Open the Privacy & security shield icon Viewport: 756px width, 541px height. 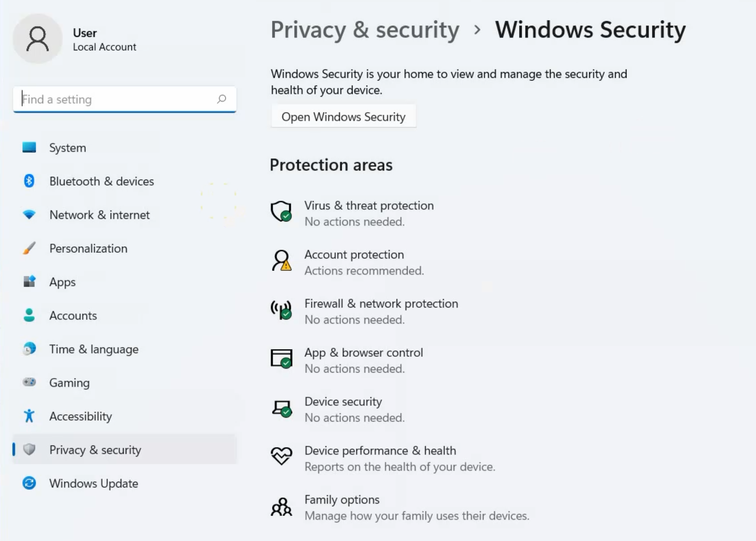coord(29,450)
